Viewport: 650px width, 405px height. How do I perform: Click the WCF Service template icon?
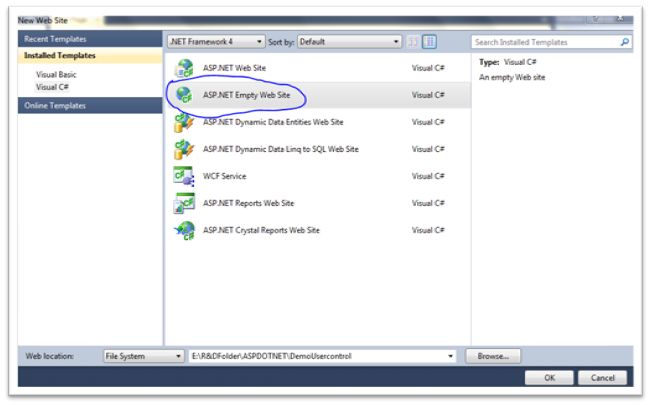tap(184, 176)
